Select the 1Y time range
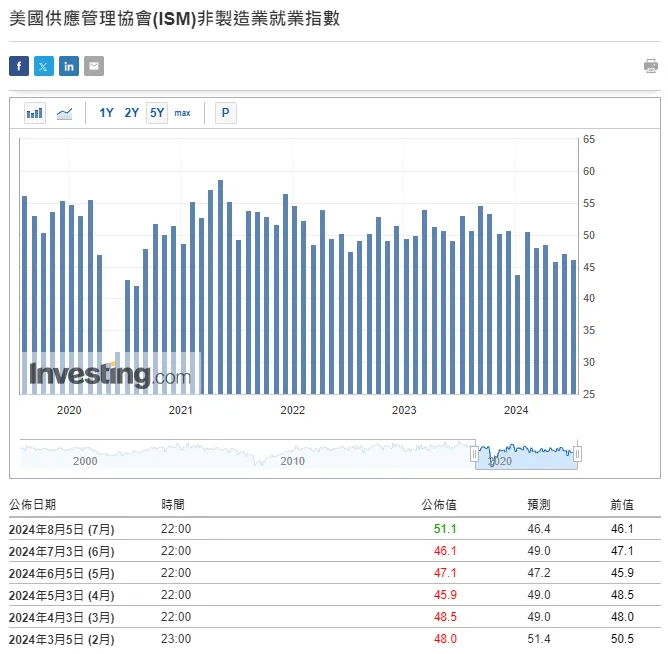The image size is (668, 654). [x=106, y=113]
